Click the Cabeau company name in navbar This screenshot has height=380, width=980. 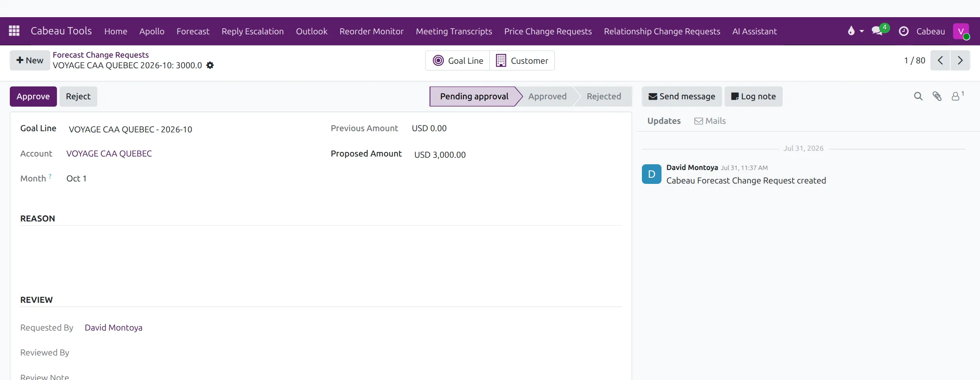click(x=931, y=31)
